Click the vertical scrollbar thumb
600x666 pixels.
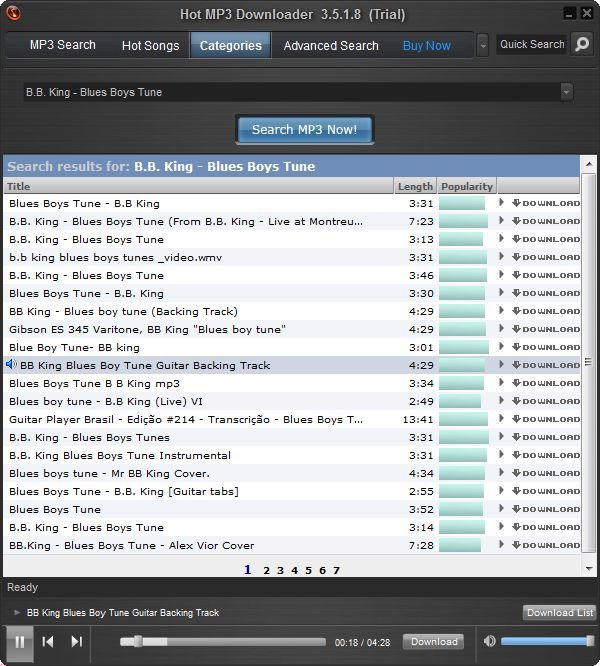pos(589,362)
